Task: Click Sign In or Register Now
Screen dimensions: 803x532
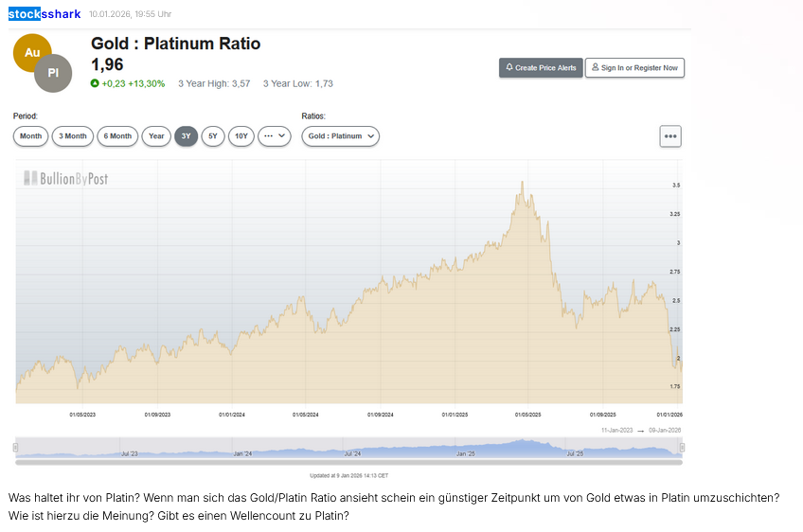Action: click(634, 68)
